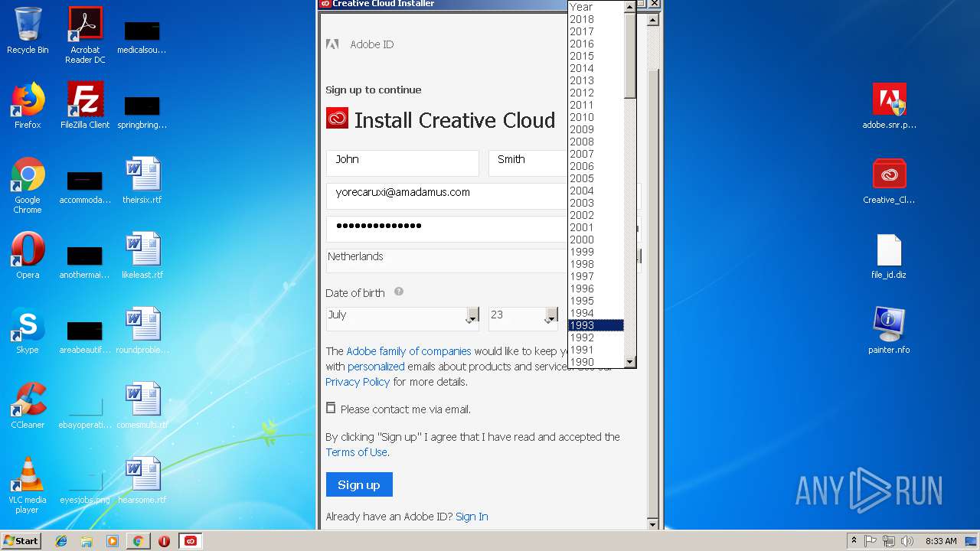Open FileZilla Client desktop shortcut
Screen dimensions: 980x551
pos(85,106)
